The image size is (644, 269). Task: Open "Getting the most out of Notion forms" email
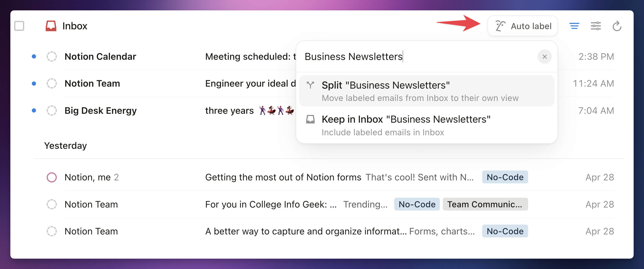(x=283, y=177)
